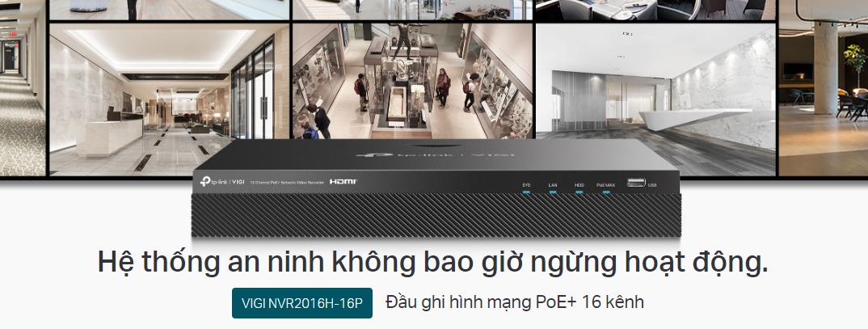Click the PoE MAX indicator light

[x=606, y=193]
